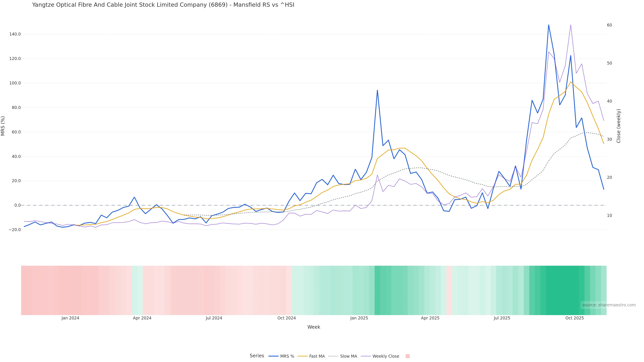Image resolution: width=644 pixels, height=362 pixels.
Task: Click the Jan 2025 x-axis tick label
Action: (x=359, y=318)
